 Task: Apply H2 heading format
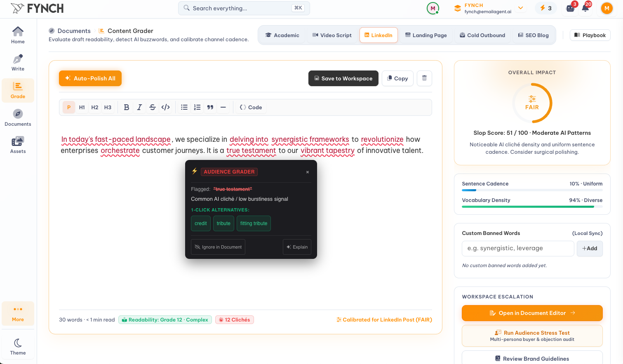(95, 107)
